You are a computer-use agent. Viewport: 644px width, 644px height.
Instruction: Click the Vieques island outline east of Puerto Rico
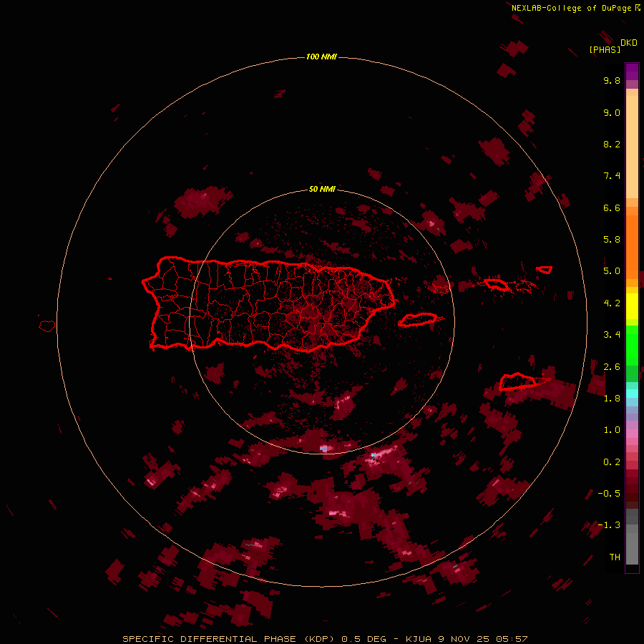418,320
